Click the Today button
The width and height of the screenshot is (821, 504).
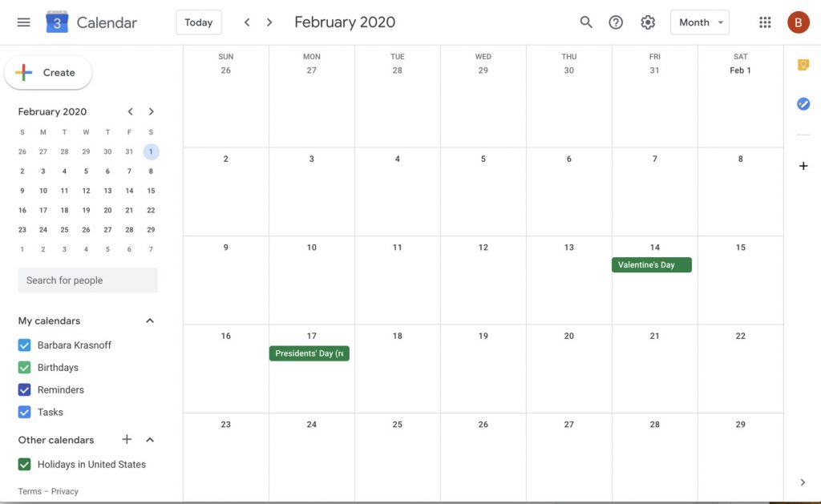coord(199,22)
